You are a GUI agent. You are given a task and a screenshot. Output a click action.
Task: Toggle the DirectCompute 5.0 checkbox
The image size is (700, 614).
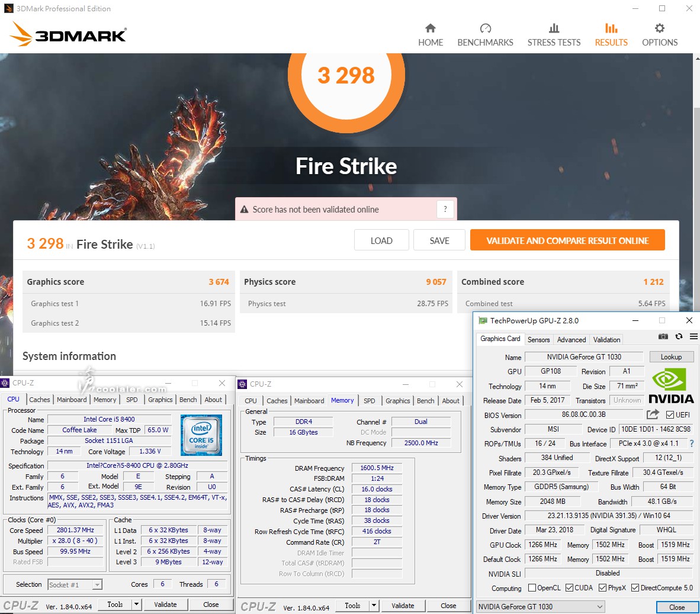pyautogui.click(x=635, y=588)
